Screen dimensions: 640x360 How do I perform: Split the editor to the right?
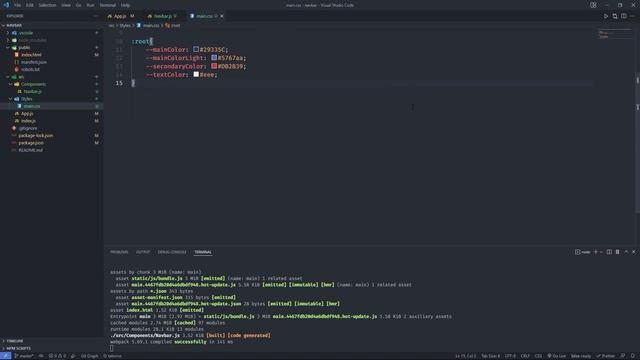point(624,16)
